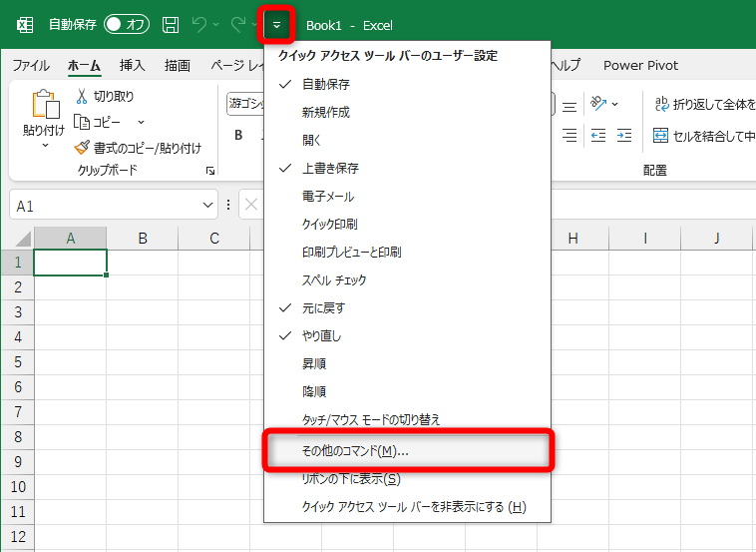Click the Undo arrow icon
Image resolution: width=756 pixels, height=552 pixels.
tap(199, 24)
